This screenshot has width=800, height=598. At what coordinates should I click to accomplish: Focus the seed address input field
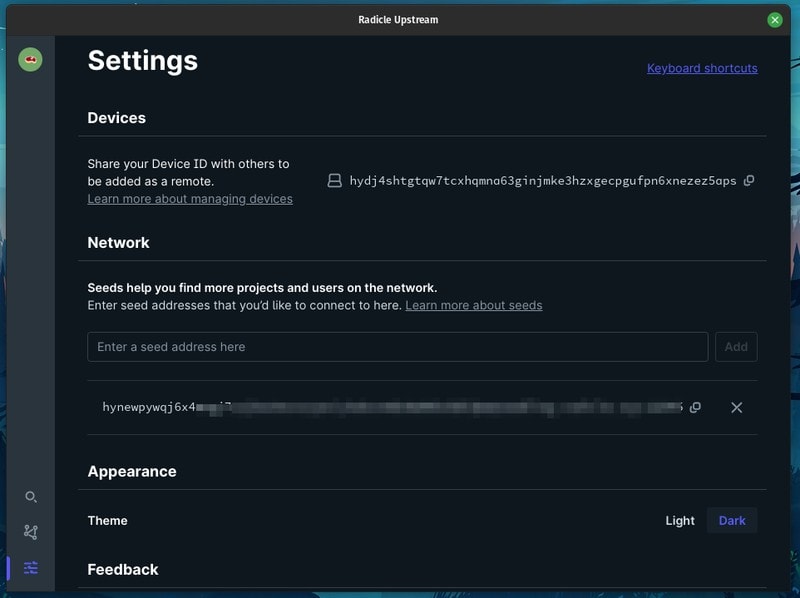pyautogui.click(x=397, y=347)
